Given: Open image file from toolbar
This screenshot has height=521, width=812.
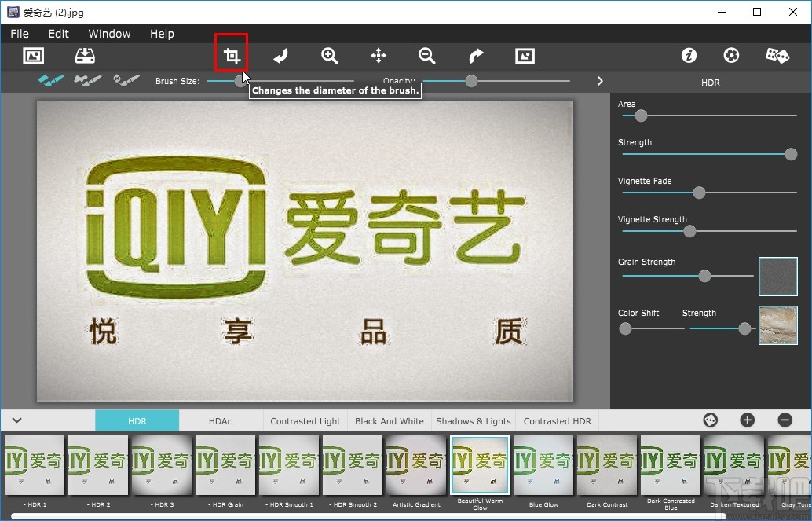Looking at the screenshot, I should (34, 56).
